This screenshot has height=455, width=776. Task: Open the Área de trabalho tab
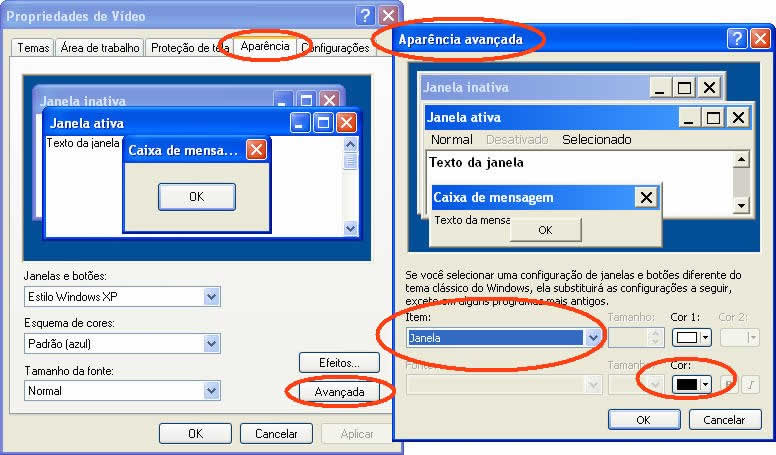pos(100,48)
